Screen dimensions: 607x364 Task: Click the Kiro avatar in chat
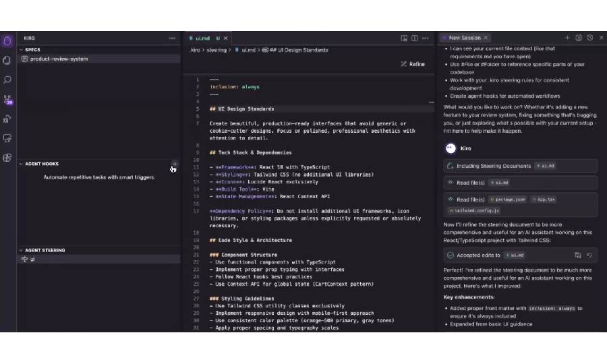click(x=451, y=148)
